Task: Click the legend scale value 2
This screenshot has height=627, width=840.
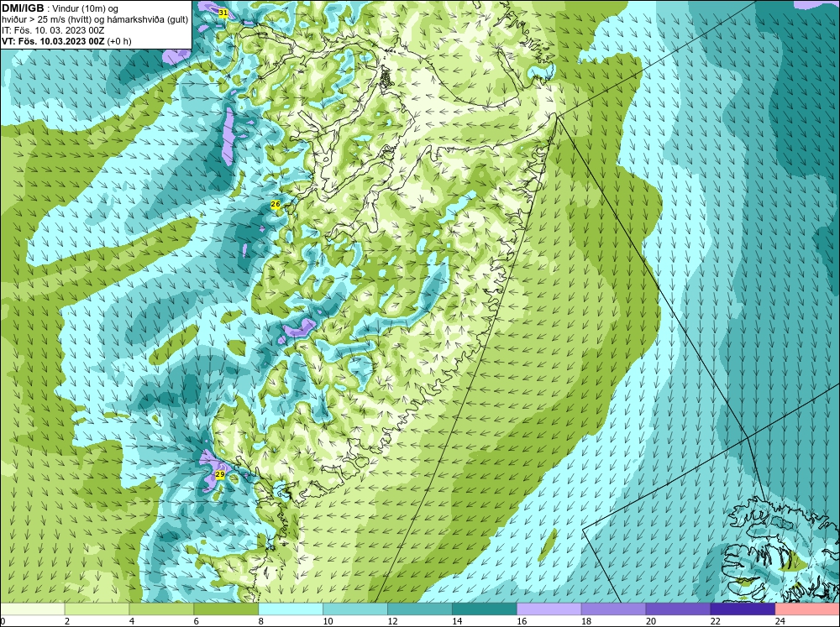Action: pyautogui.click(x=67, y=621)
